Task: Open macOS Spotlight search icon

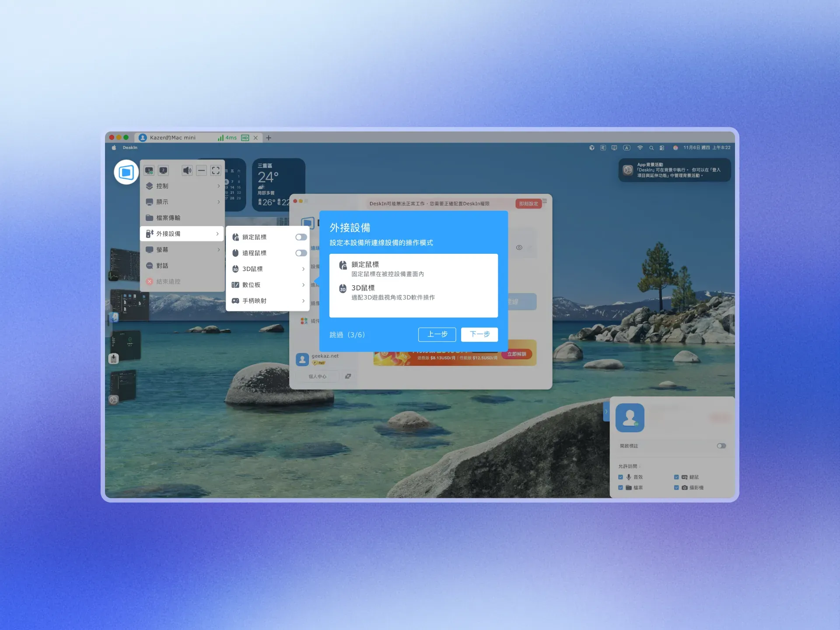Action: pos(651,148)
